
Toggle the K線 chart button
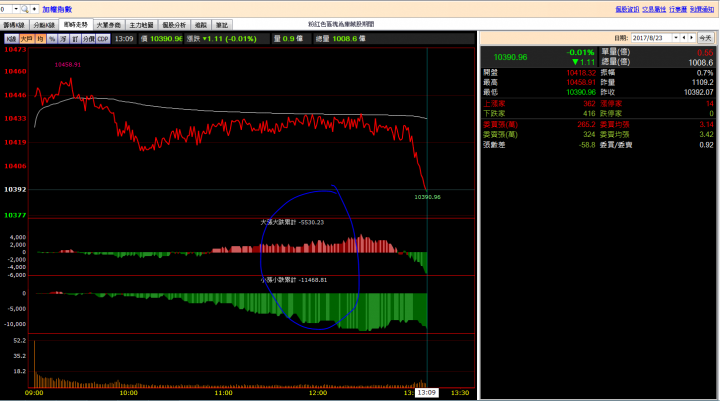coord(11,39)
